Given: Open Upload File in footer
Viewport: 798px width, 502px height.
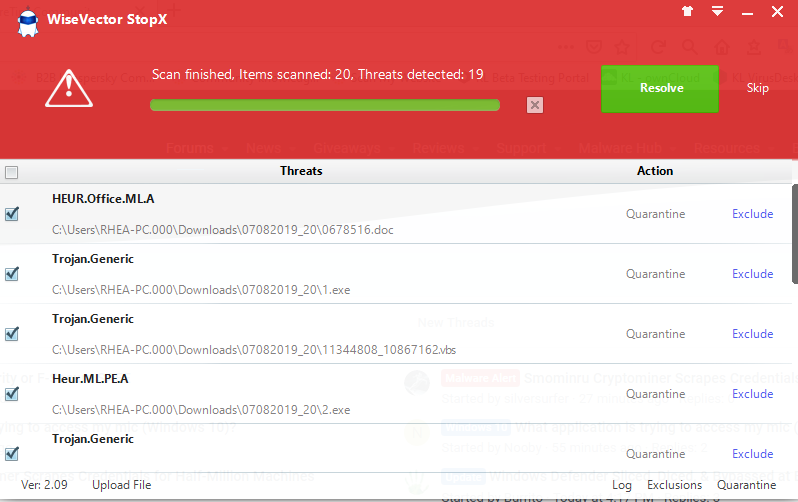Looking at the screenshot, I should point(122,485).
